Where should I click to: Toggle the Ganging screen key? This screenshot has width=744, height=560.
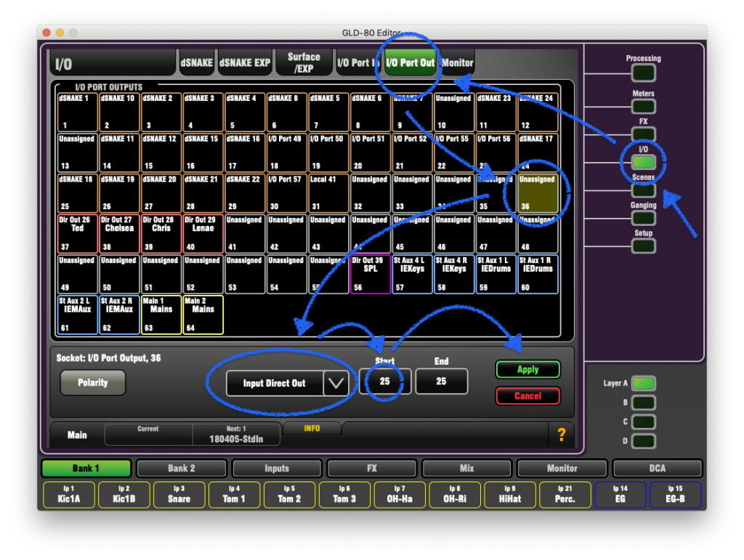pos(643,218)
